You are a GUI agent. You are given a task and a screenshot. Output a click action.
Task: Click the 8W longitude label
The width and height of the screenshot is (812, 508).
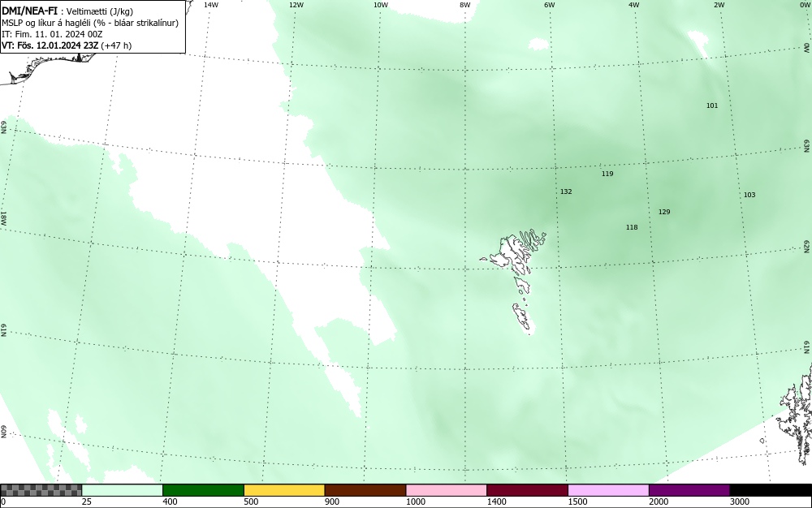click(x=465, y=5)
